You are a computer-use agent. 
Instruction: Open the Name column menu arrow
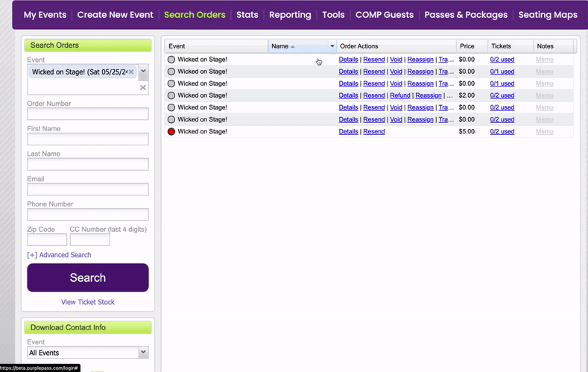tap(332, 46)
